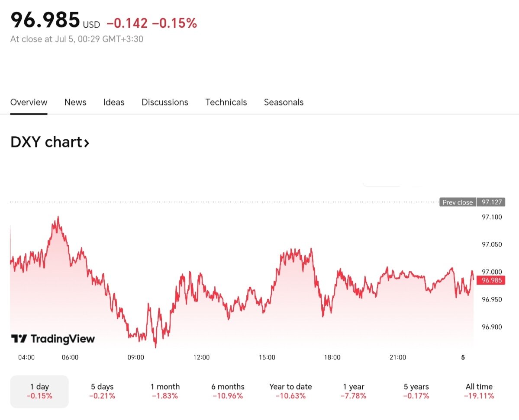The height and width of the screenshot is (420, 519).
Task: Open the Discussions tab
Action: point(165,103)
